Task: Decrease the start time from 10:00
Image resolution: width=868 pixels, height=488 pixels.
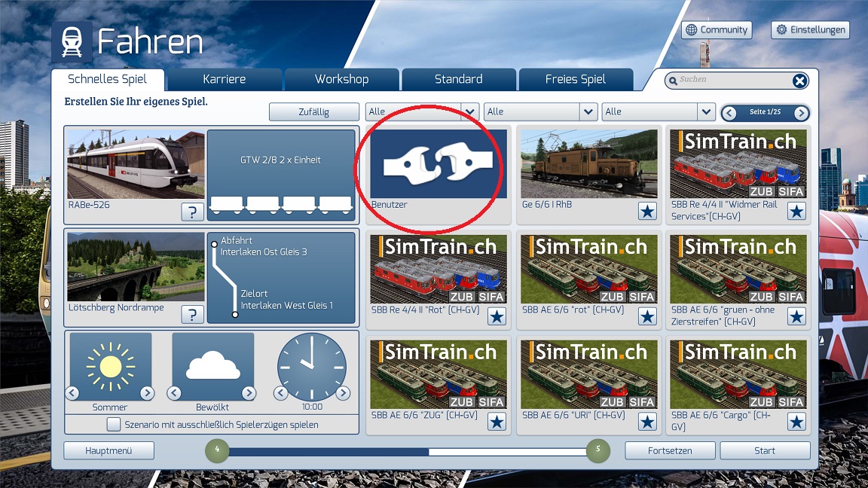Action: tap(280, 393)
